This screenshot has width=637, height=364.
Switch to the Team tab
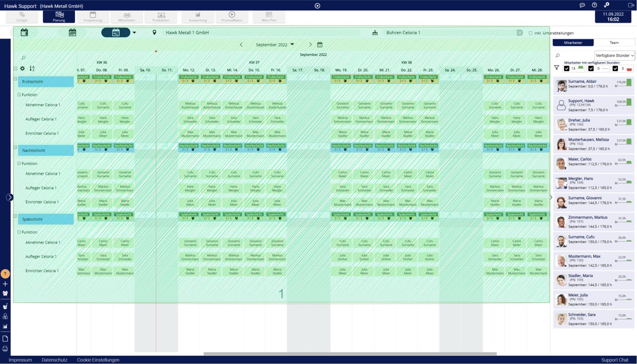(614, 43)
